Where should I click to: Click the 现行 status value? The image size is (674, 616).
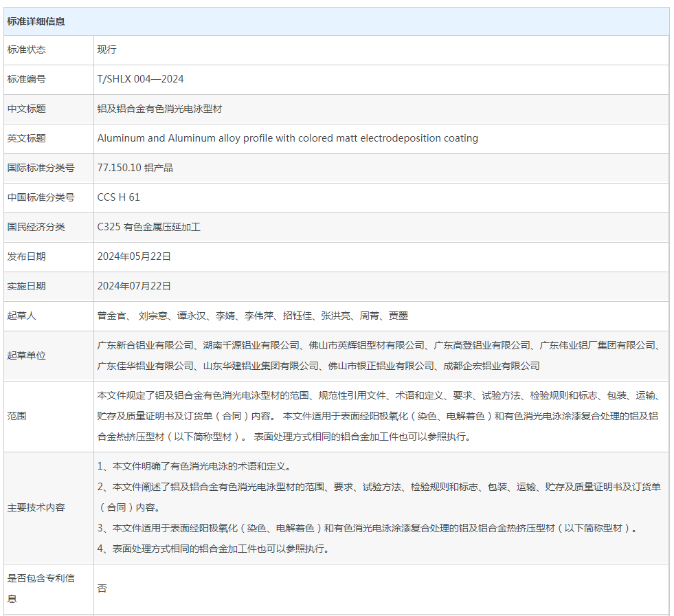point(106,49)
